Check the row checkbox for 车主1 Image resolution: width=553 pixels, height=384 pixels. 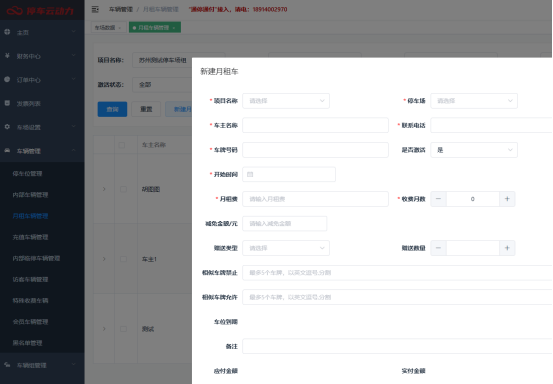point(123,259)
